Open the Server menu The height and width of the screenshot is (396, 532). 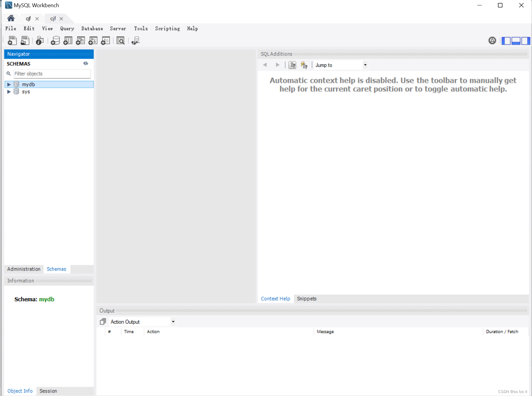(x=118, y=28)
